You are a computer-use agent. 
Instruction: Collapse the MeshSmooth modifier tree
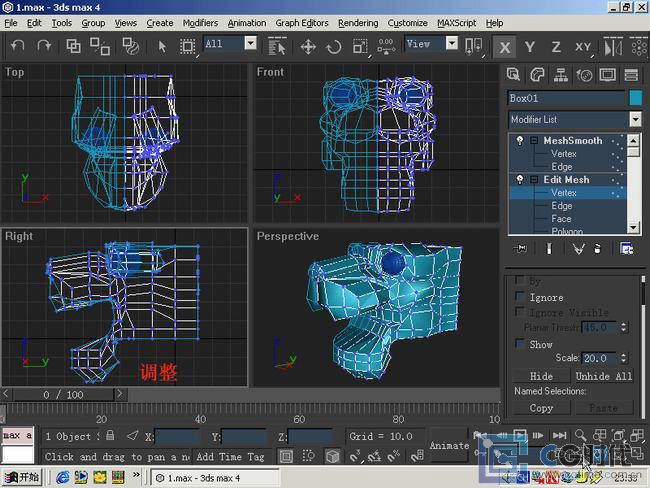point(534,141)
